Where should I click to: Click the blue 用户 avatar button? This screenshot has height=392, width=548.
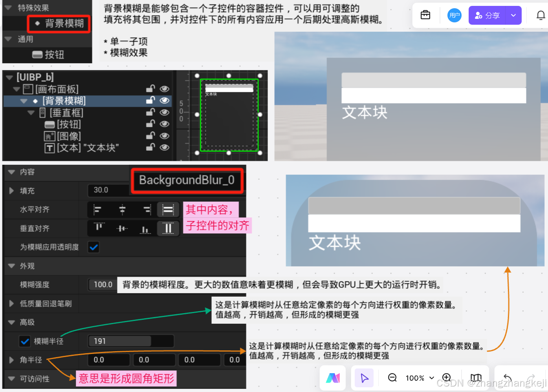coord(454,15)
